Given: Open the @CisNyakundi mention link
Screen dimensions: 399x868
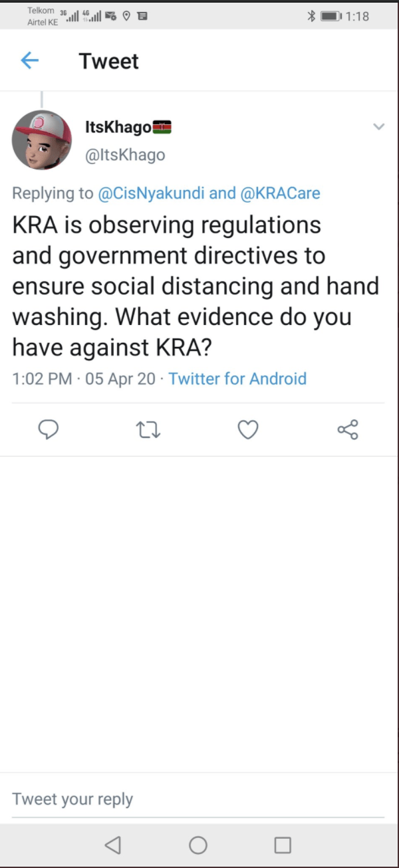Looking at the screenshot, I should pyautogui.click(x=152, y=193).
